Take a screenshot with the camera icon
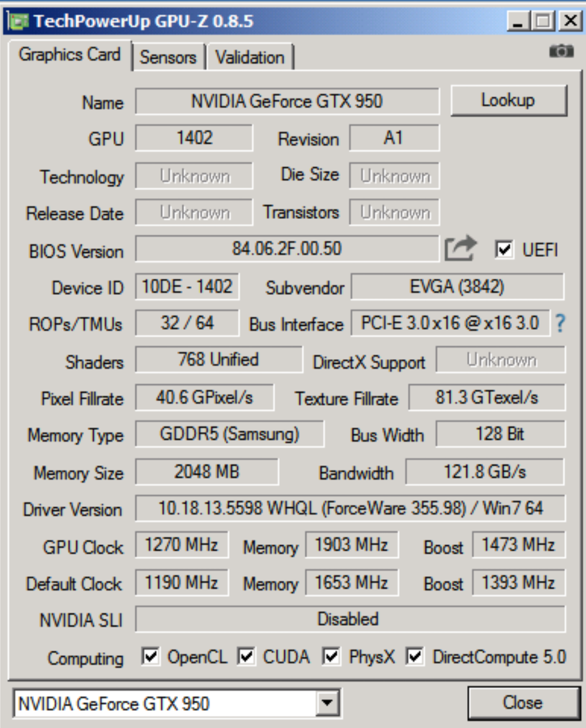 click(561, 52)
